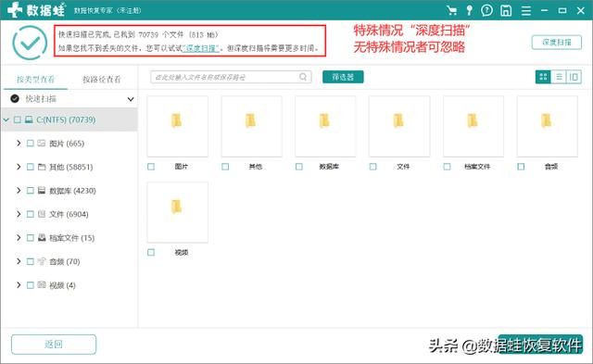The height and width of the screenshot is (364, 593).
Task: Tick the checkbox under 音频 folder thumbnail
Action: [521, 167]
